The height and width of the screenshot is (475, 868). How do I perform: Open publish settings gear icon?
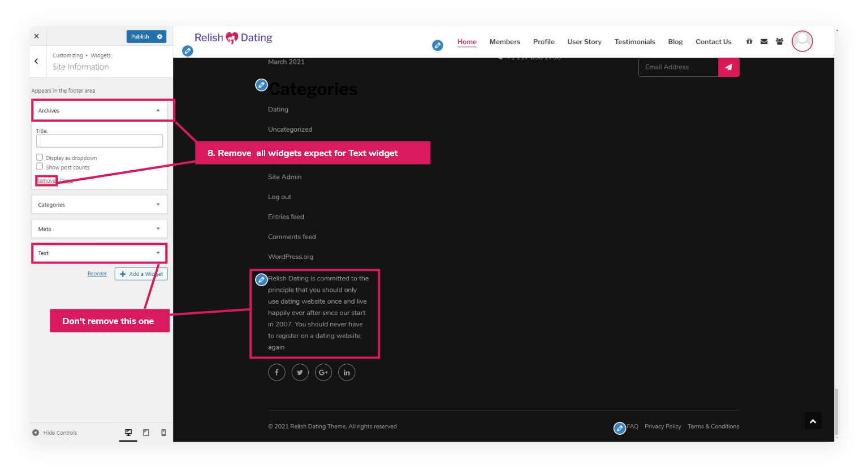(160, 37)
